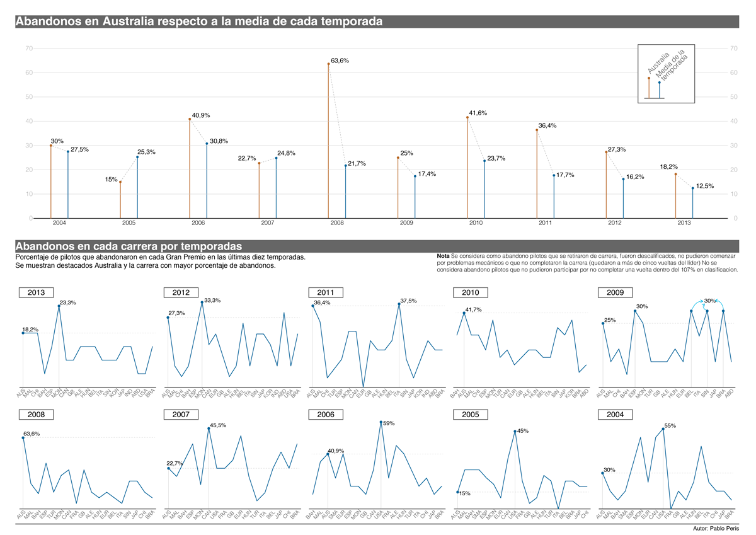Click the 45,5% peak point in 2007 chart
The width and height of the screenshot is (756, 535).
(209, 429)
